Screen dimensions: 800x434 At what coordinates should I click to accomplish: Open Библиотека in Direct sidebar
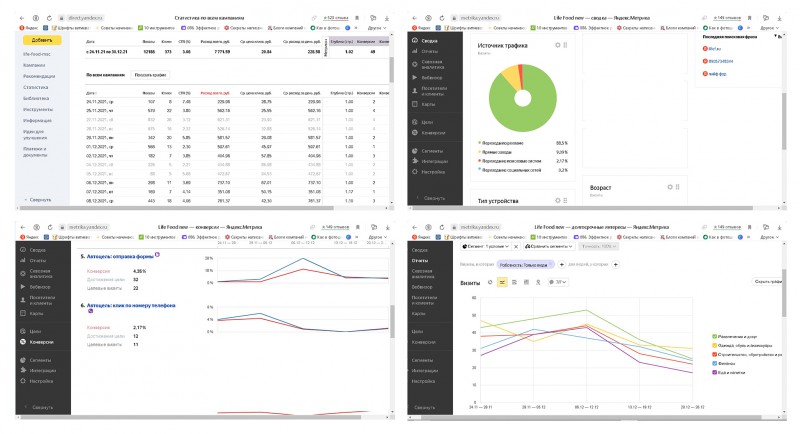click(x=36, y=98)
